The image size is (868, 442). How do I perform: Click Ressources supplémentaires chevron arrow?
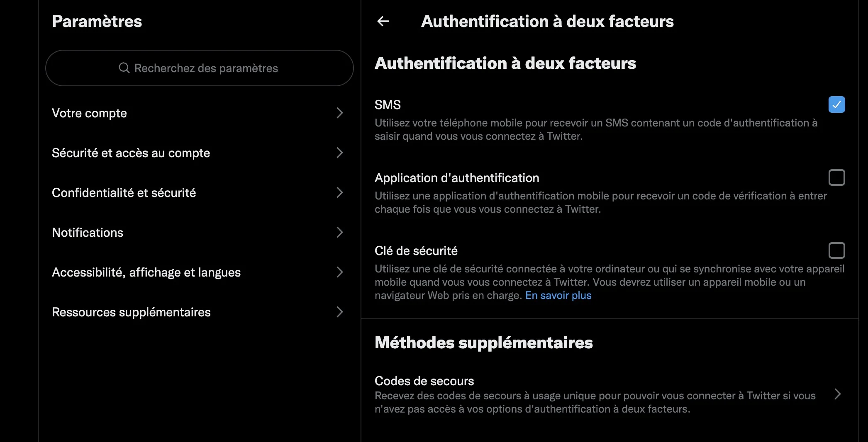pos(339,312)
